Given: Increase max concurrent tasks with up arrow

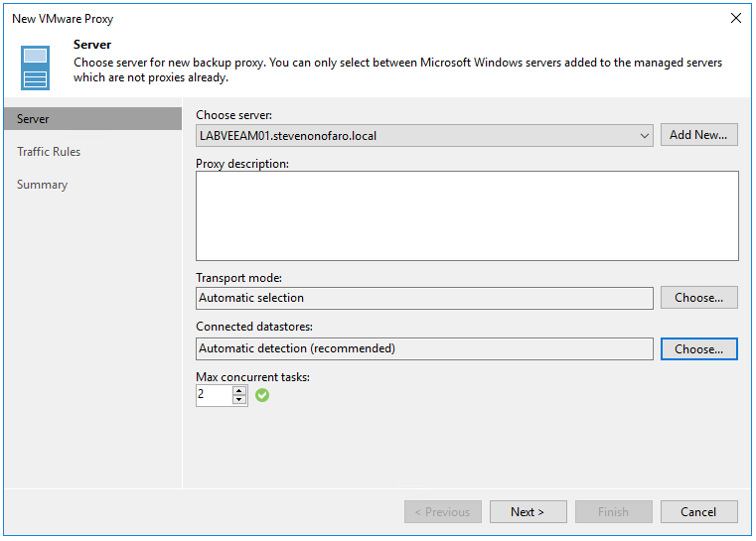Looking at the screenshot, I should coord(239,390).
